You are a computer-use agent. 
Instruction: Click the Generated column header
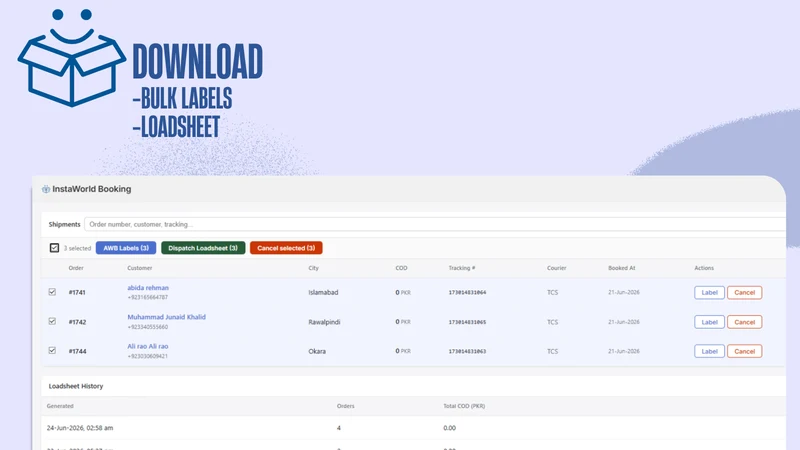click(60, 406)
